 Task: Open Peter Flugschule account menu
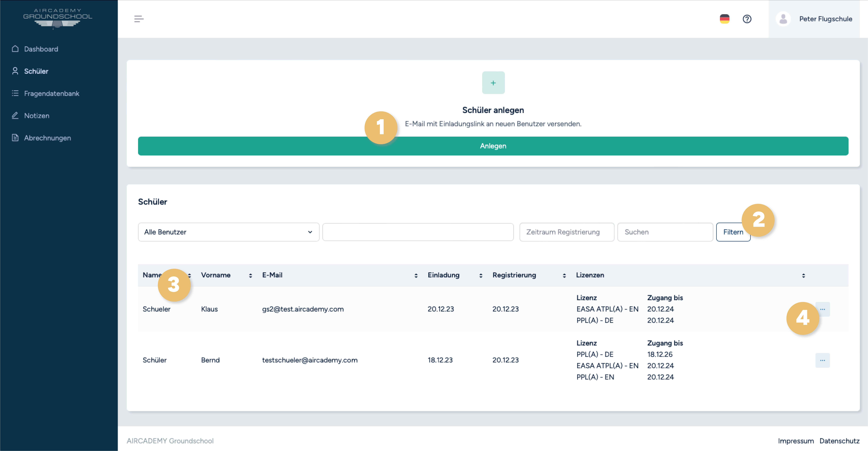[x=814, y=19]
